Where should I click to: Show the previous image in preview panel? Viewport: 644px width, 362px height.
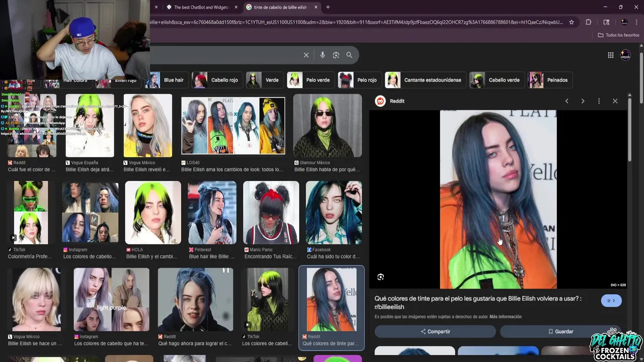pos(567,101)
